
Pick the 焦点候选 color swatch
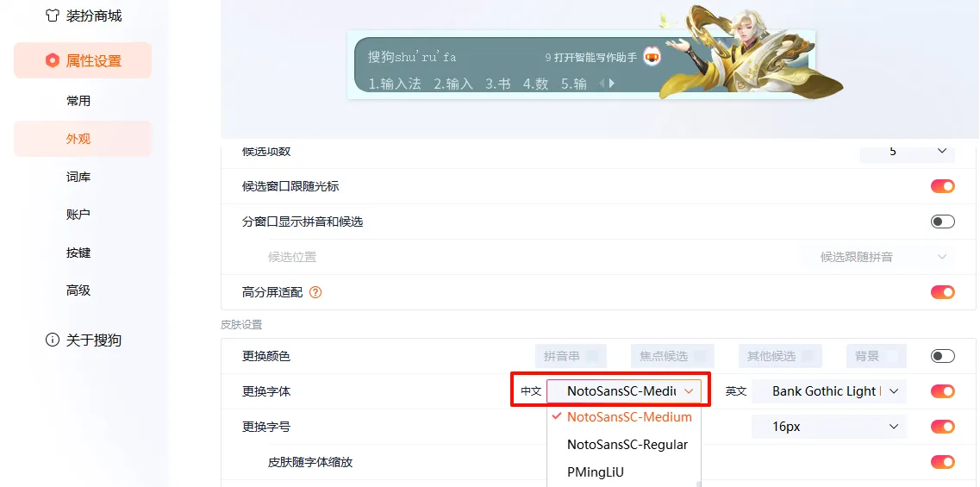[672, 356]
